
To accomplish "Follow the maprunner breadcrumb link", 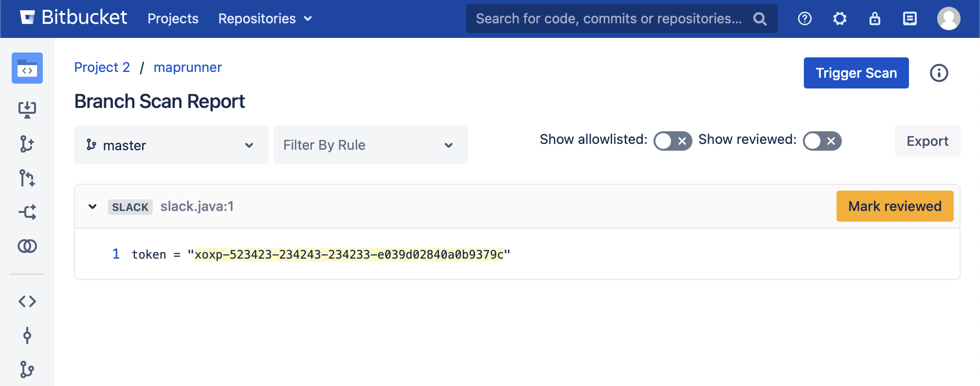I will point(187,67).
